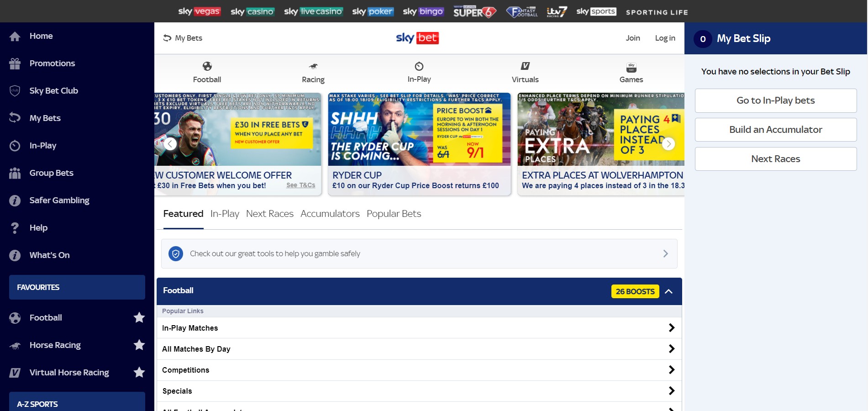
Task: Toggle Virtual Horse Racing favourite star
Action: click(x=139, y=372)
